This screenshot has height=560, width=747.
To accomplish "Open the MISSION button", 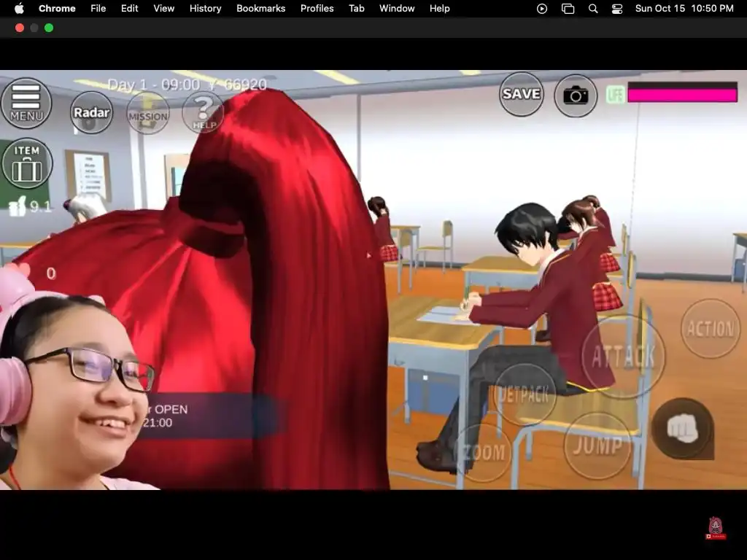I will (148, 113).
